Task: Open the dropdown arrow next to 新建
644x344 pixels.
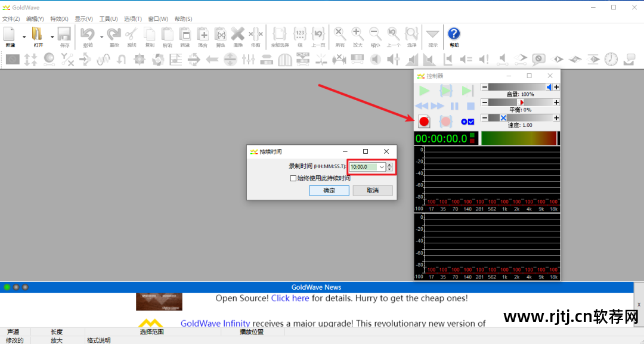Action: pos(24,37)
